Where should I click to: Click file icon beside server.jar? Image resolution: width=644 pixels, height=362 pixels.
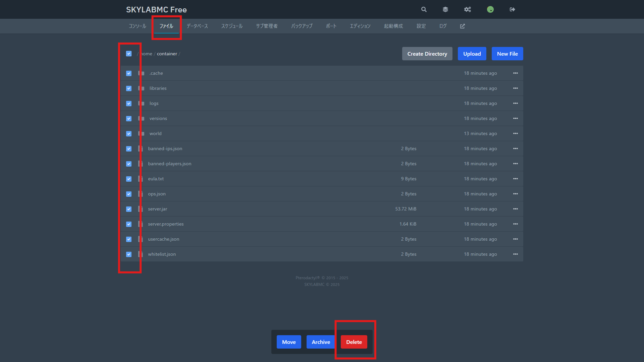[x=141, y=209]
